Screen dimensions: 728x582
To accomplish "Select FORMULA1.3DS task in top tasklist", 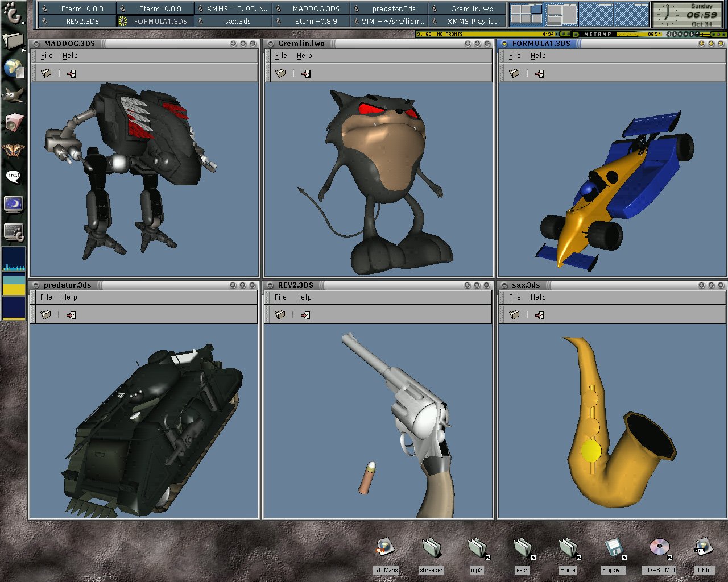I will pos(155,21).
